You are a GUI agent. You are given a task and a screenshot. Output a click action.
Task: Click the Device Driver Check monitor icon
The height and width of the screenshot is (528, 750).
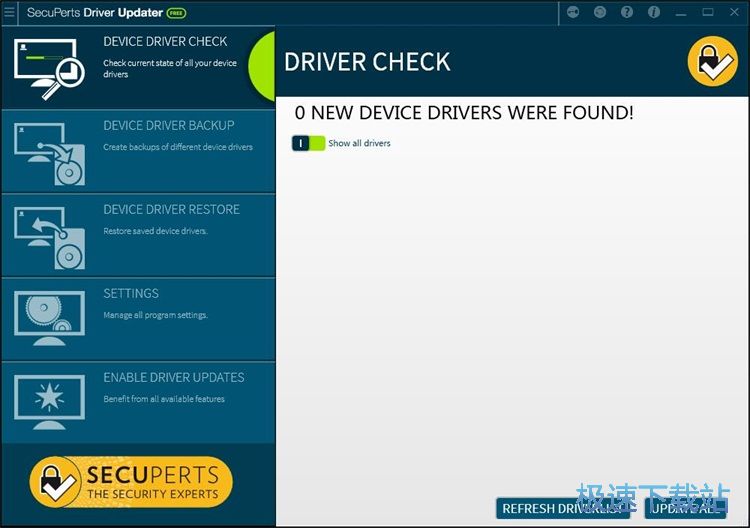[x=49, y=69]
